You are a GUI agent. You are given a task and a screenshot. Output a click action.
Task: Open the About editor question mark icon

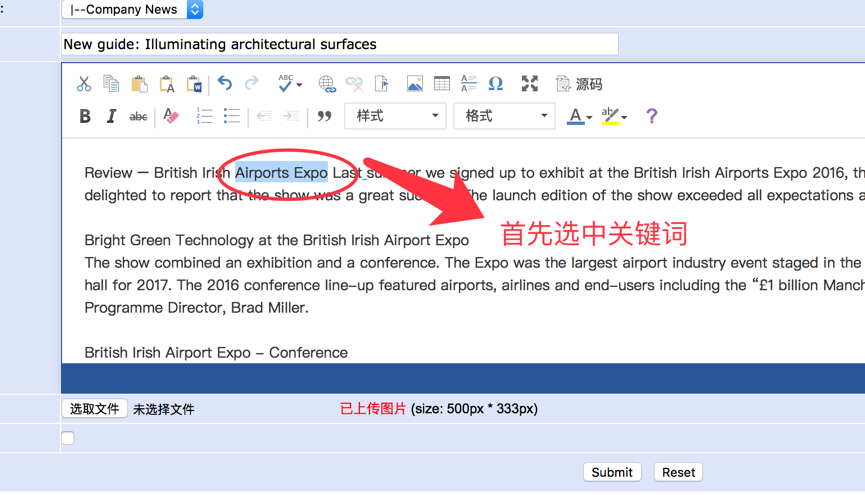coord(652,116)
